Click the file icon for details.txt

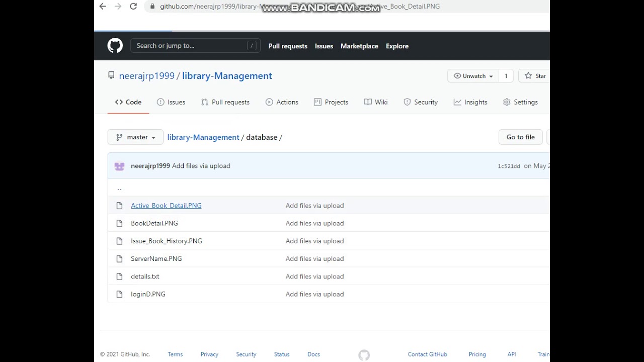[x=119, y=277]
